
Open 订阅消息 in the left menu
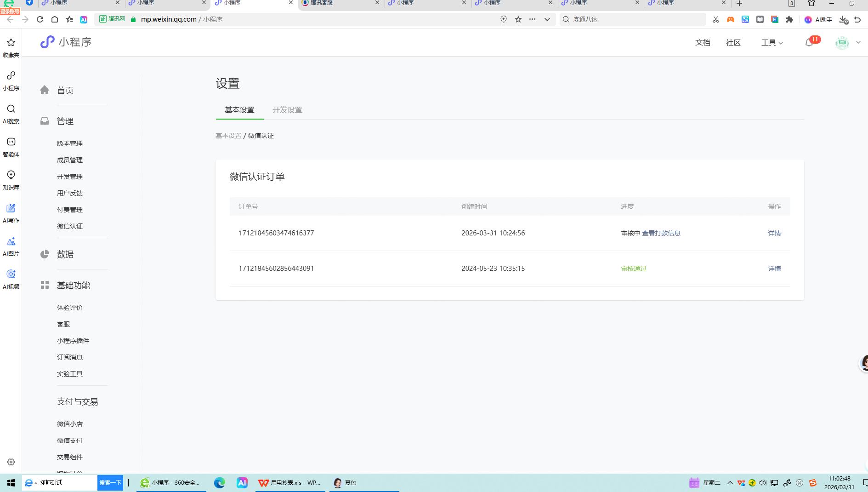[70, 357]
